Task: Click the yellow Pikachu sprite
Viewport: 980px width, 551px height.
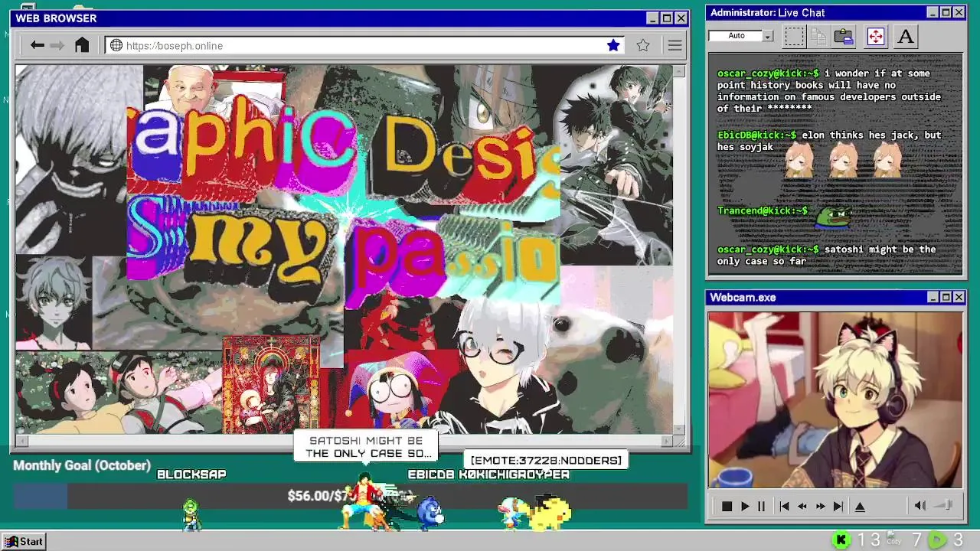Action: click(x=550, y=511)
